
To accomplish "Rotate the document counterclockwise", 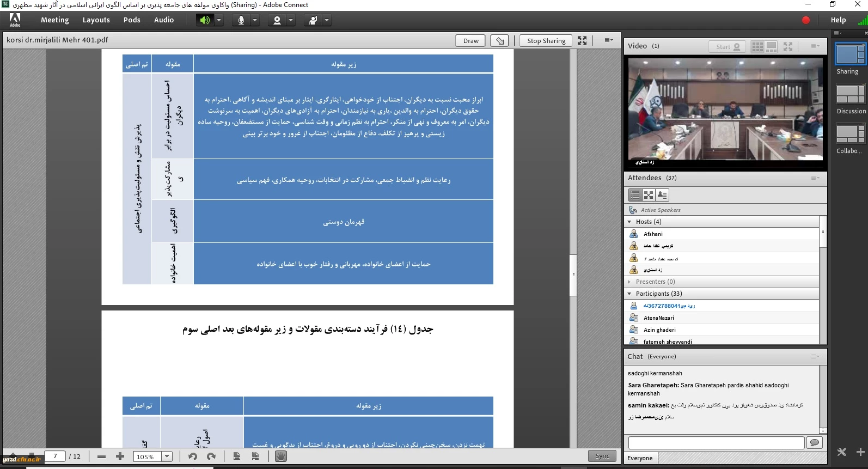I will (x=193, y=456).
